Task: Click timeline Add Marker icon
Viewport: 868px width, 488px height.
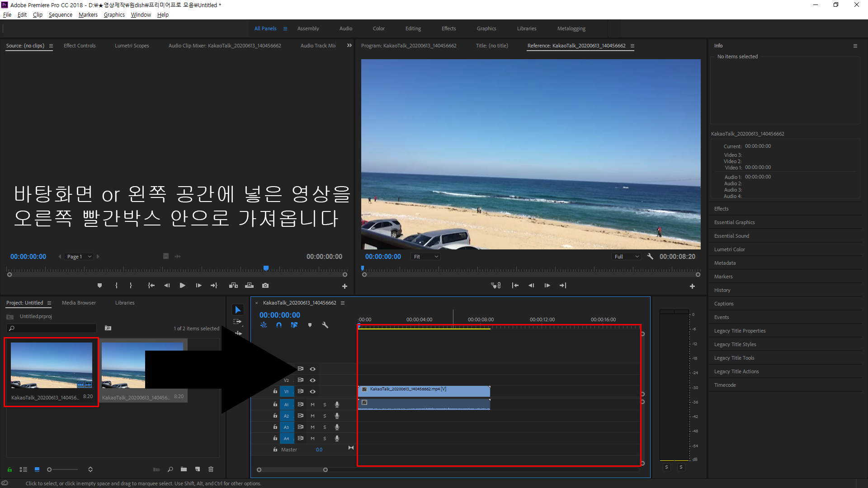Action: (310, 325)
